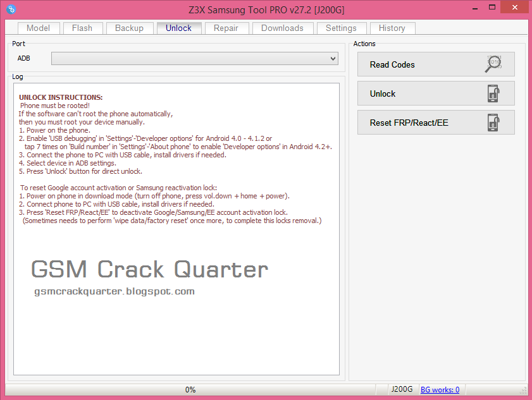This screenshot has width=532, height=400.
Task: Go to the Repair tab
Action: 226,28
